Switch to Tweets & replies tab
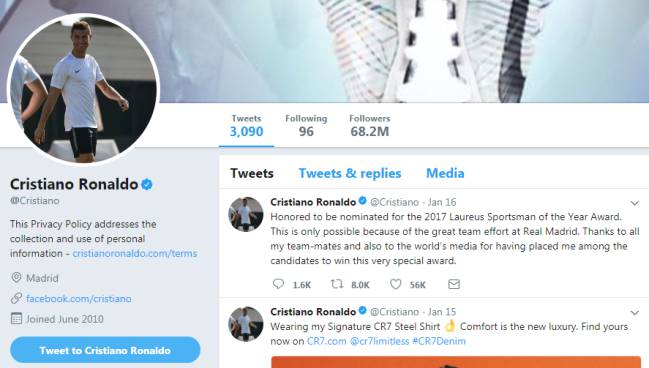The image size is (649, 368). click(x=350, y=173)
